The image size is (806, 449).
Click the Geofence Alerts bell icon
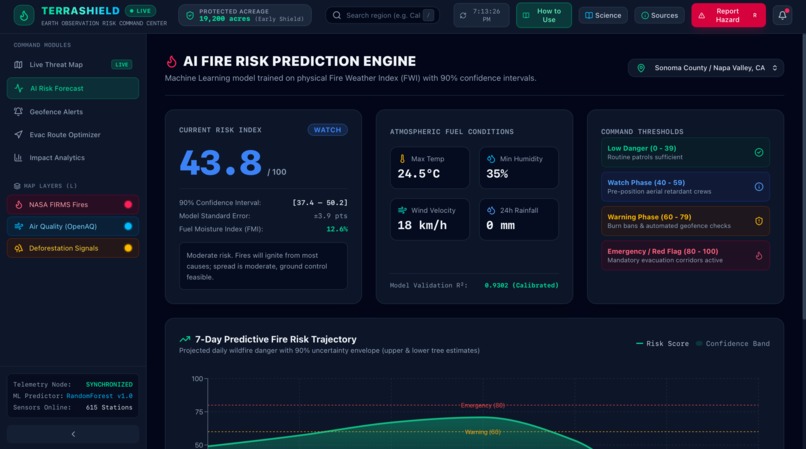pyautogui.click(x=18, y=112)
